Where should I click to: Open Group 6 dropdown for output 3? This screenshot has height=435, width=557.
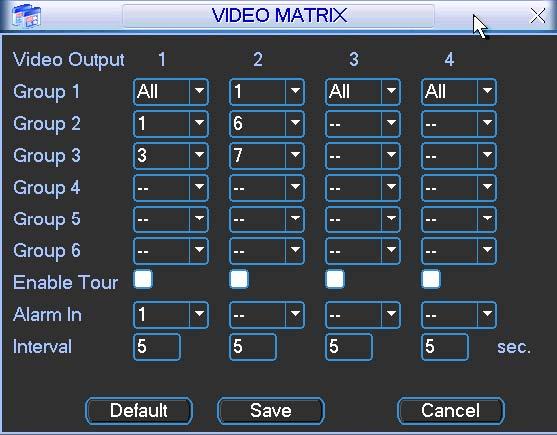[363, 251]
